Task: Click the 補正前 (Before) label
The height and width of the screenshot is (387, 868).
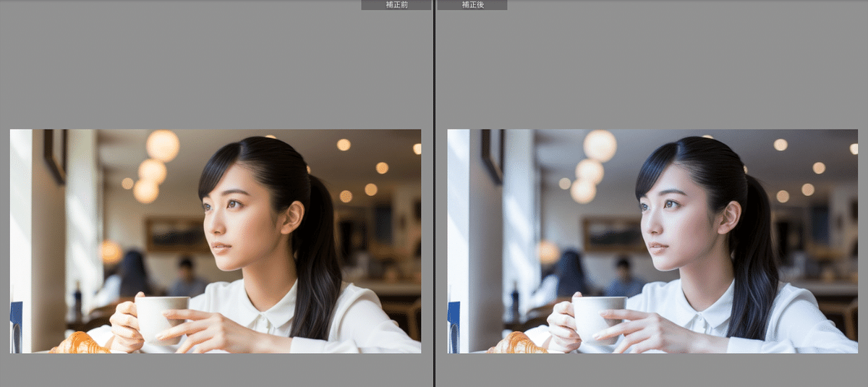Action: pos(396,5)
